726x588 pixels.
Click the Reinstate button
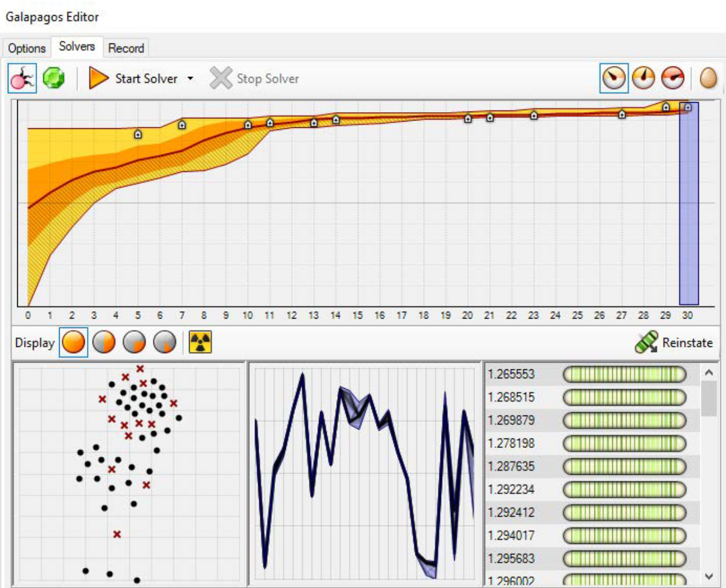[674, 343]
